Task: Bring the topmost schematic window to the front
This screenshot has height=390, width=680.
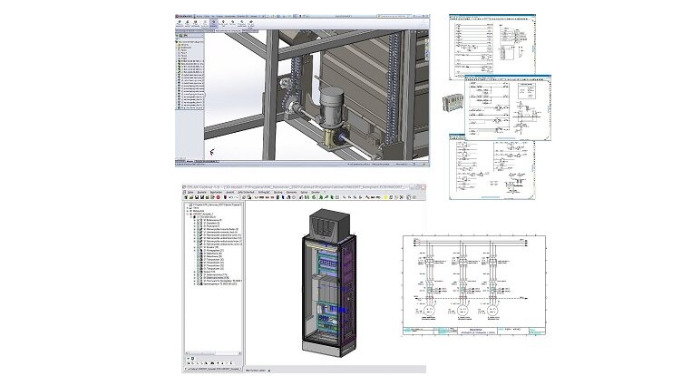Action: 492,45
